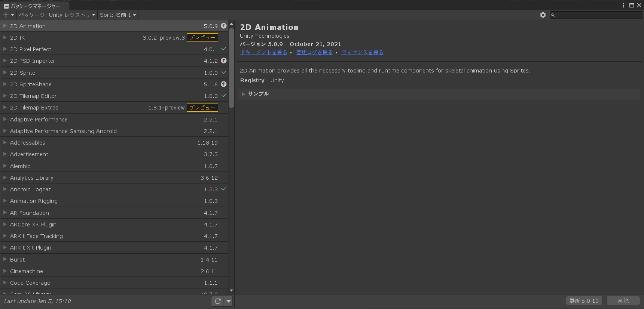Click update arrow icon for 2D PSD Importer
The height and width of the screenshot is (309, 644).
[224, 61]
